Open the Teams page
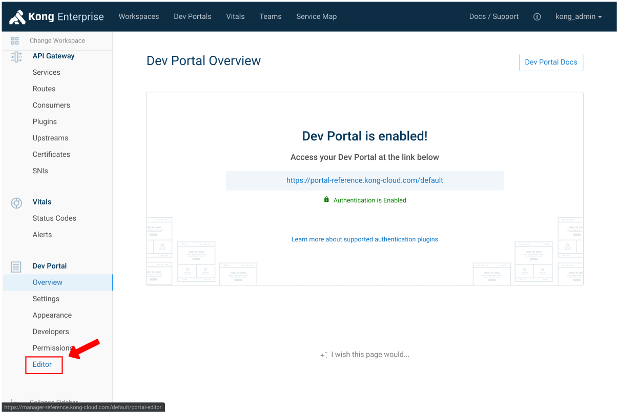The height and width of the screenshot is (412, 618). [x=270, y=17]
